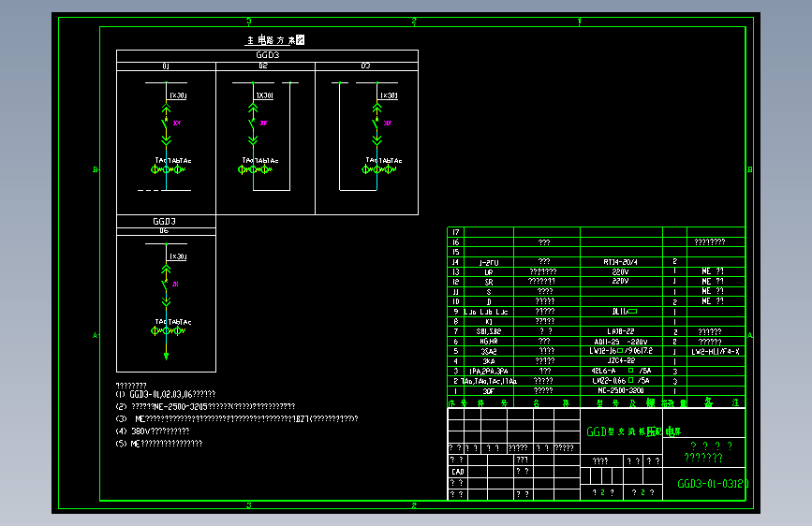
Task: Click note (2) mentioning NE-2500-3205
Action: [x=205, y=406]
